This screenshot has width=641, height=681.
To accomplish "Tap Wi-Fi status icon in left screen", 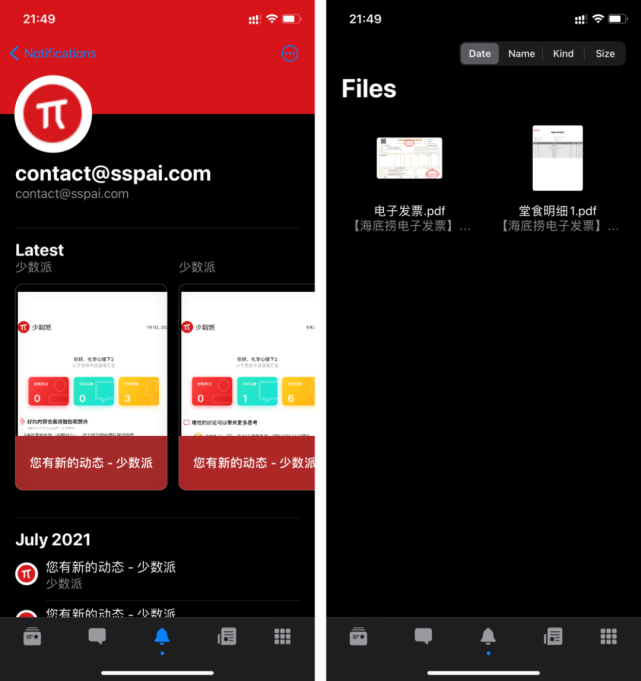I will (272, 19).
